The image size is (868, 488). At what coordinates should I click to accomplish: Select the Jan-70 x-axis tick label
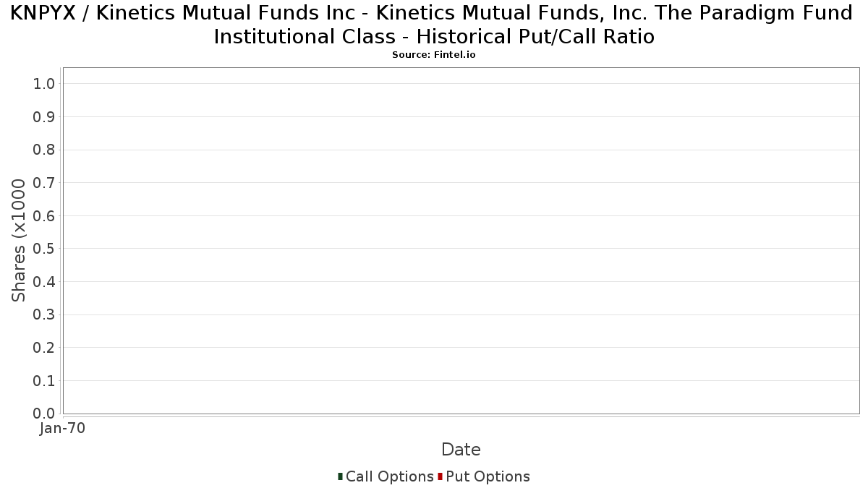[x=62, y=428]
